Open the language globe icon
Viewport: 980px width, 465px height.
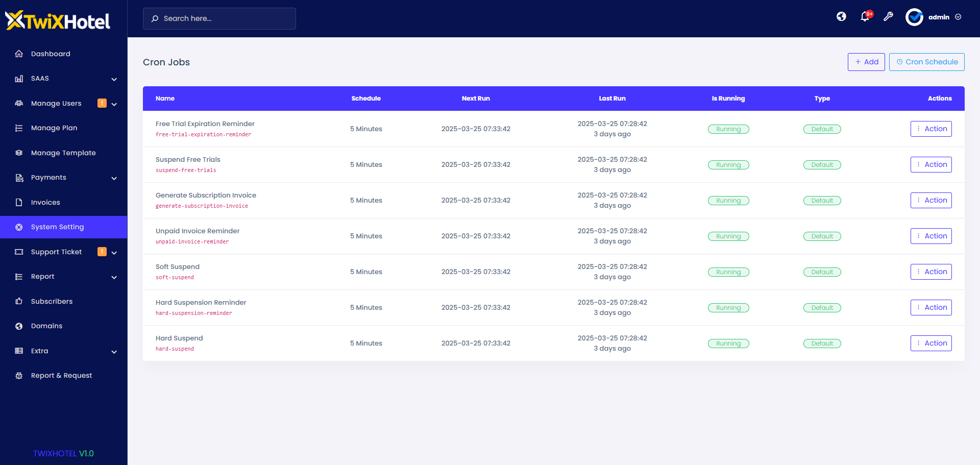841,16
